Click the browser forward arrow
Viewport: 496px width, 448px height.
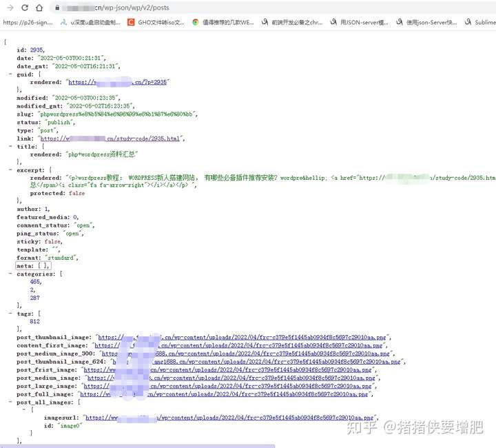tap(10, 8)
